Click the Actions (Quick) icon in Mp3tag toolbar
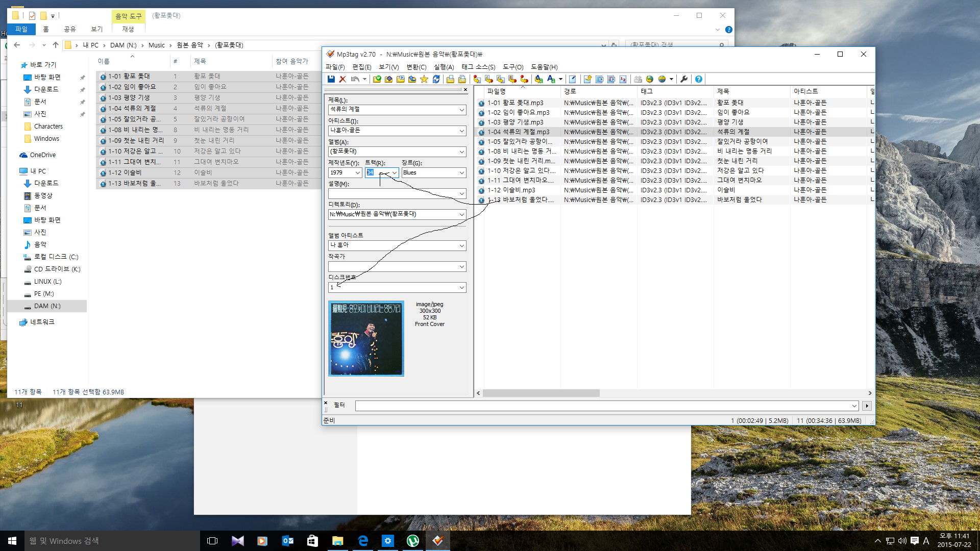 551,79
